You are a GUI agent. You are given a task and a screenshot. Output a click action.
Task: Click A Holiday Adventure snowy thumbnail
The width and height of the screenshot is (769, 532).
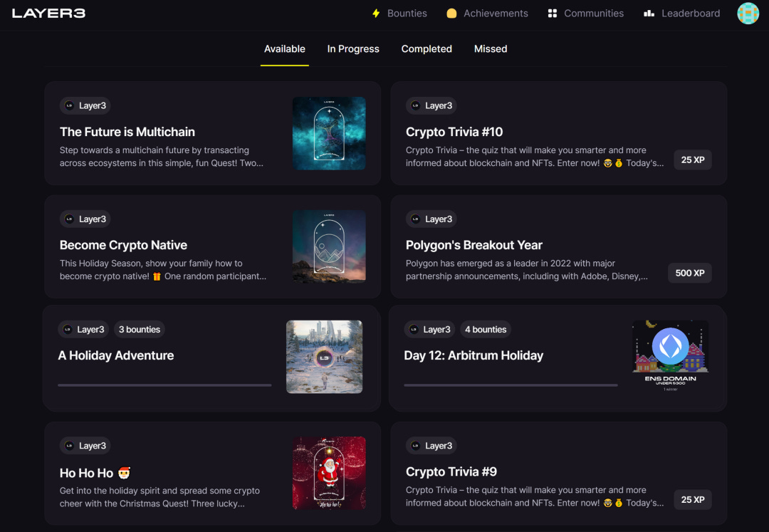tap(324, 357)
